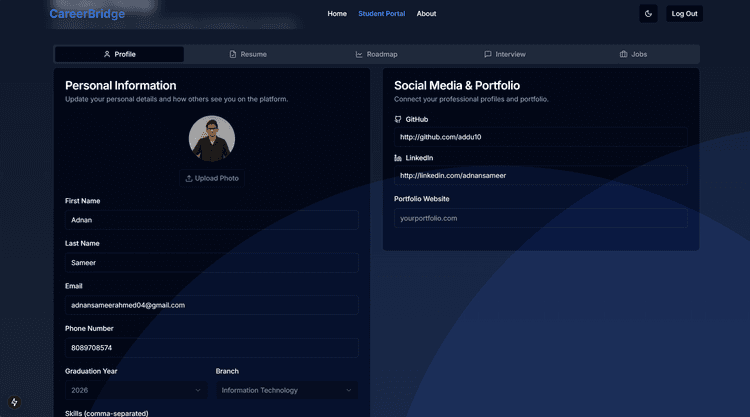Click the Profile tab person icon
Viewport: 750px width, 417px height.
coord(107,54)
